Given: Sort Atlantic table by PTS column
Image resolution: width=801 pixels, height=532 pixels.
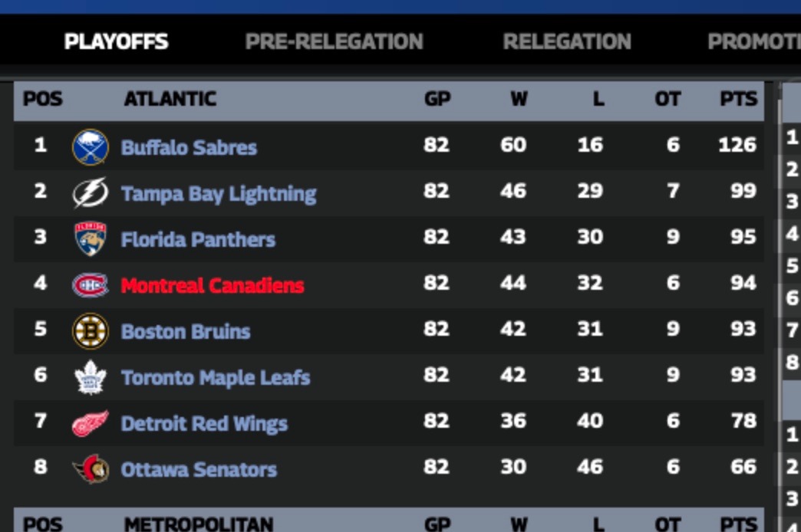Looking at the screenshot, I should [738, 99].
